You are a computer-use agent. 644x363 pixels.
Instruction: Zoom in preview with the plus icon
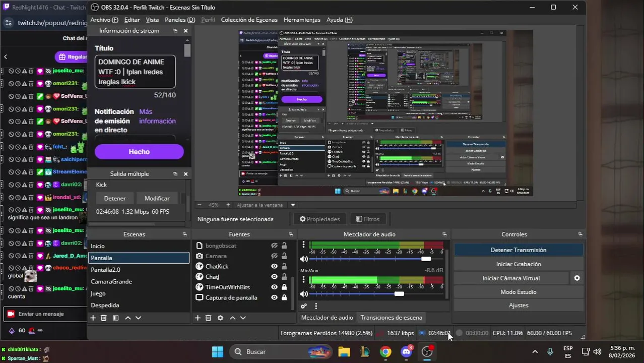pyautogui.click(x=228, y=205)
